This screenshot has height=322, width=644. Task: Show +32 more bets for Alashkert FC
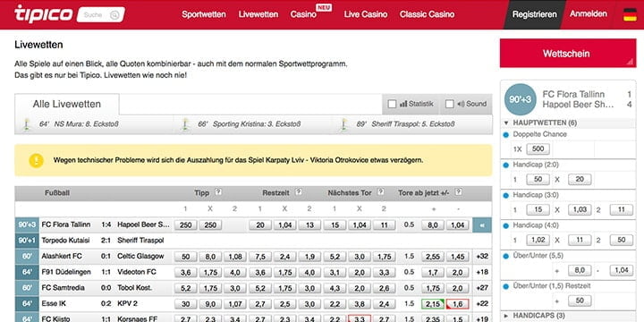482,257
